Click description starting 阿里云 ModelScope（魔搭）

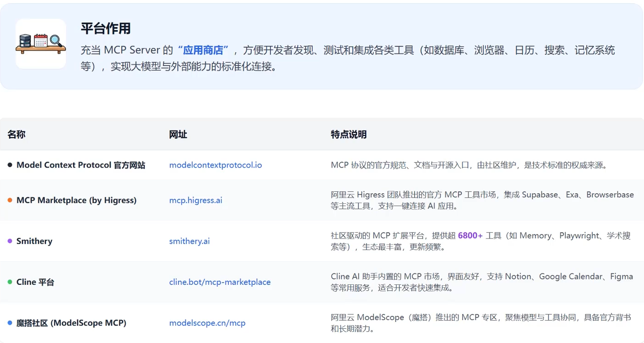coord(481,323)
